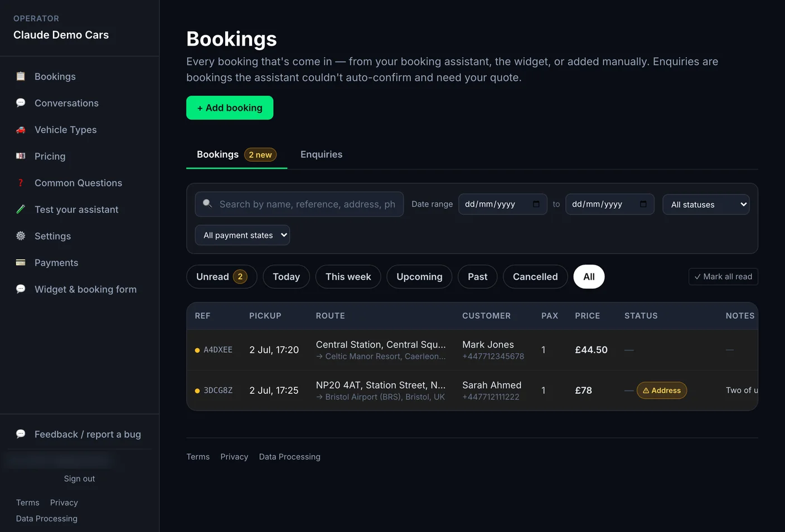This screenshot has height=532, width=785.
Task: Click the Vehicle Types car icon
Action: 21,130
